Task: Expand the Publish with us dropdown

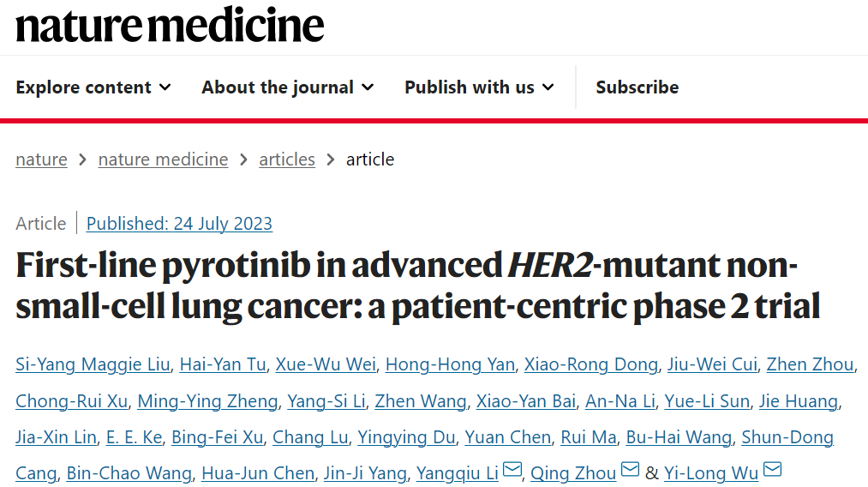Action: click(x=479, y=87)
